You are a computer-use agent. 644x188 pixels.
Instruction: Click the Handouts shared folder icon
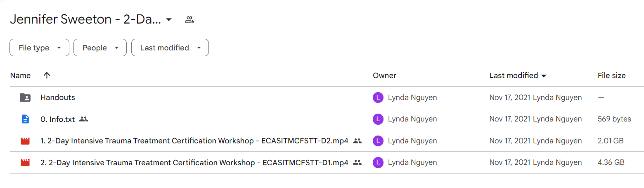25,98
